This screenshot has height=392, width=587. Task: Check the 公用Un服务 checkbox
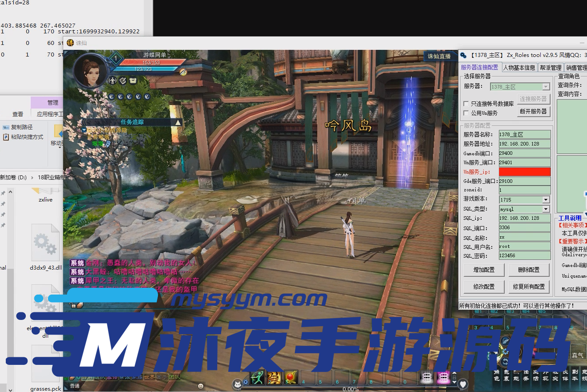point(466,113)
